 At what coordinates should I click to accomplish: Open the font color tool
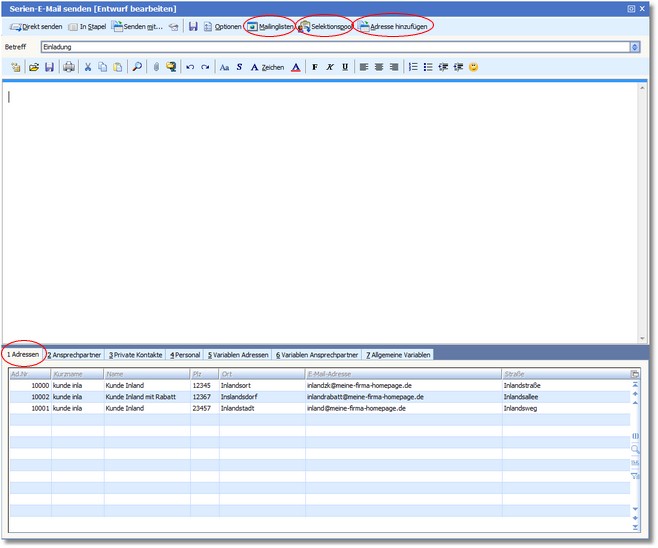(x=295, y=67)
